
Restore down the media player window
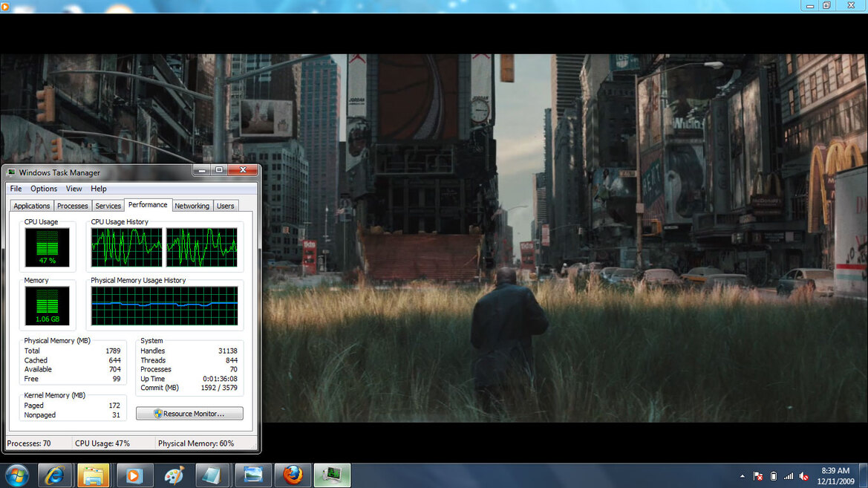tap(826, 5)
